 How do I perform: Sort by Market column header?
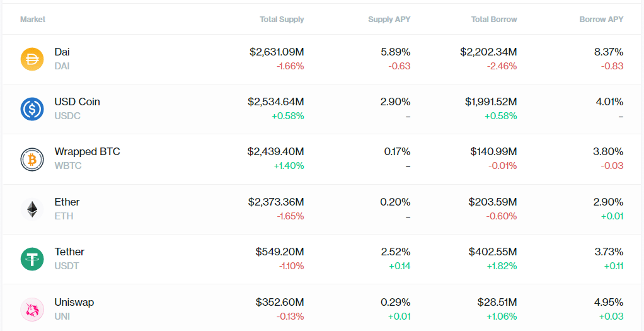click(33, 20)
